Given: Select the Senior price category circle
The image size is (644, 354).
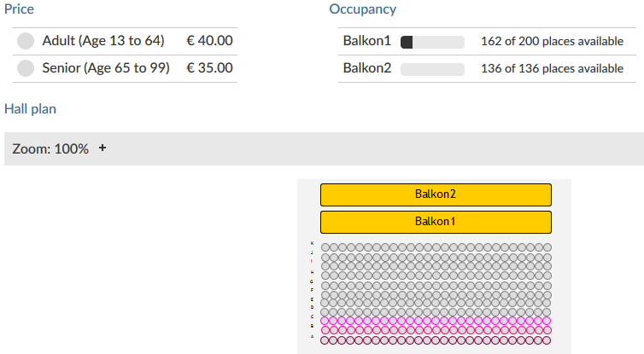Looking at the screenshot, I should tap(26, 68).
